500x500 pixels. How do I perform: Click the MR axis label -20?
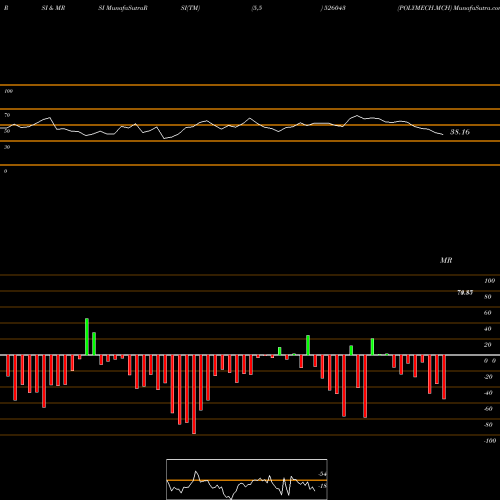(488, 377)
